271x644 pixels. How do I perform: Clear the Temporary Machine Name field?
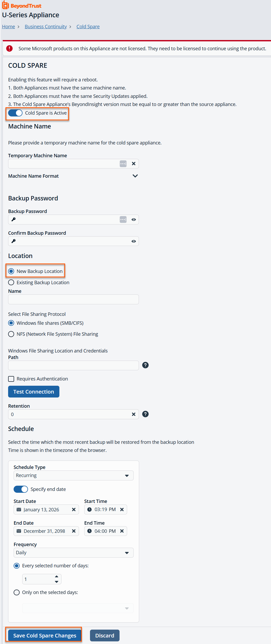pos(134,164)
